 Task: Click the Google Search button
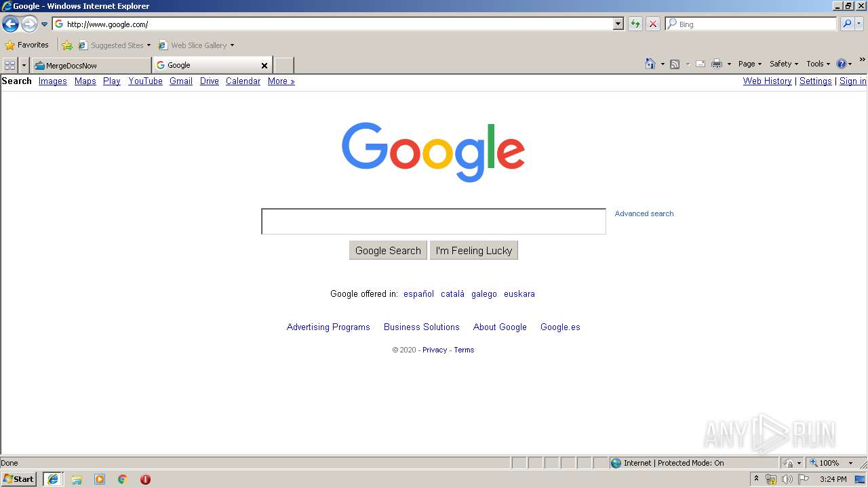coord(388,250)
